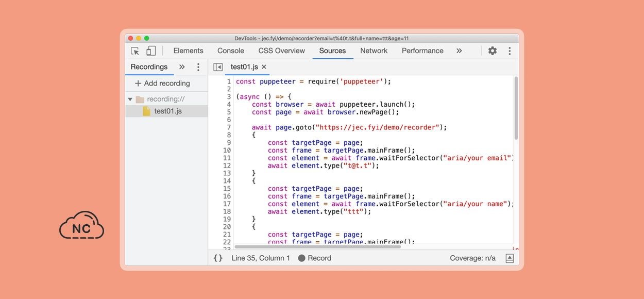Select the recording:// folder
The height and width of the screenshot is (299, 644).
tap(166, 99)
